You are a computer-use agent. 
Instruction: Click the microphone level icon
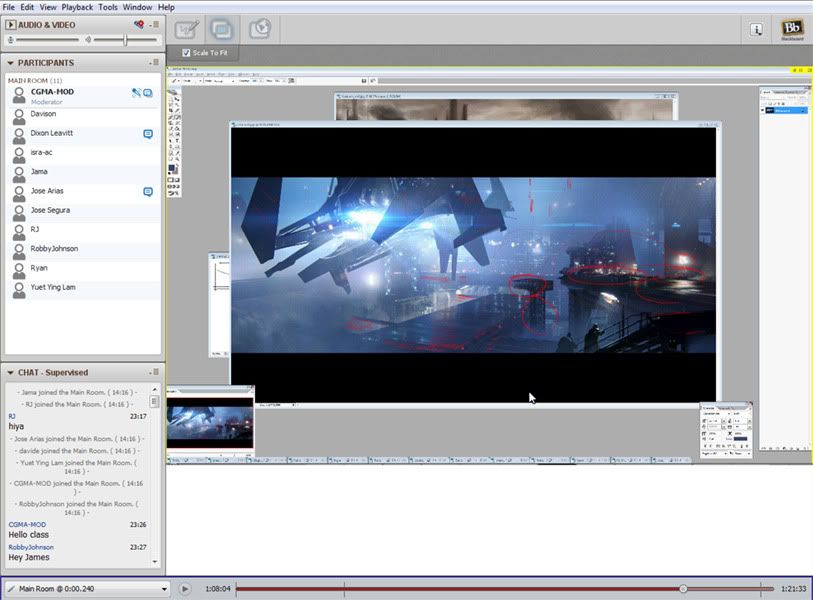click(x=10, y=39)
